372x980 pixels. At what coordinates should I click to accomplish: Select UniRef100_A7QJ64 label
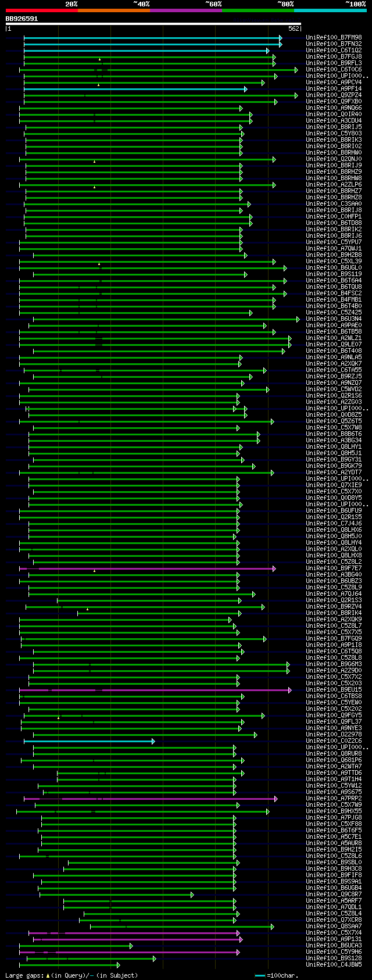(x=334, y=594)
